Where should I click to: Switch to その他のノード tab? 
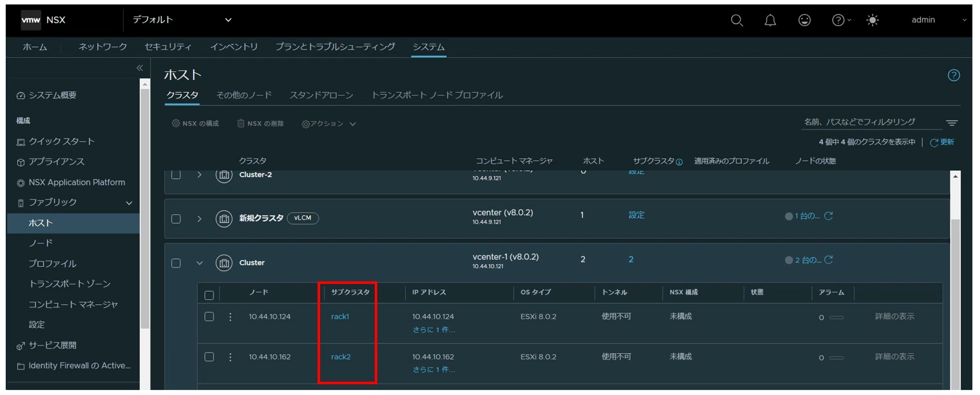[x=244, y=95]
